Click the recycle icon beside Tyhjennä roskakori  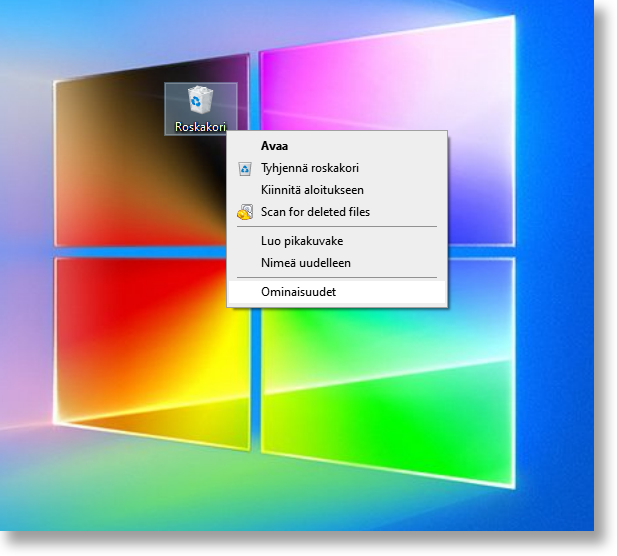pyautogui.click(x=245, y=169)
